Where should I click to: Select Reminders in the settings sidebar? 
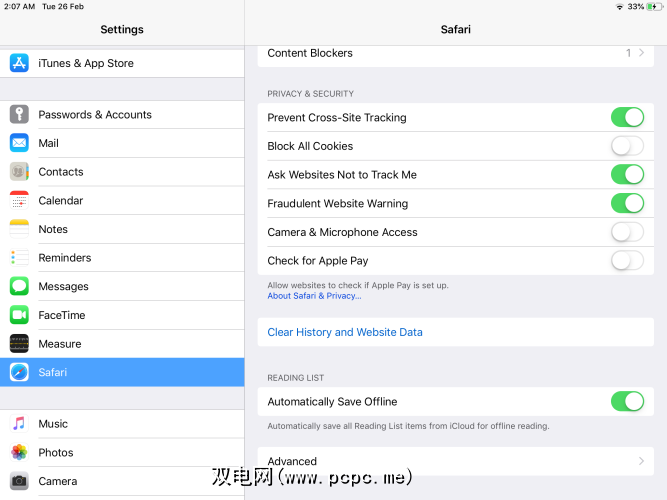click(64, 258)
